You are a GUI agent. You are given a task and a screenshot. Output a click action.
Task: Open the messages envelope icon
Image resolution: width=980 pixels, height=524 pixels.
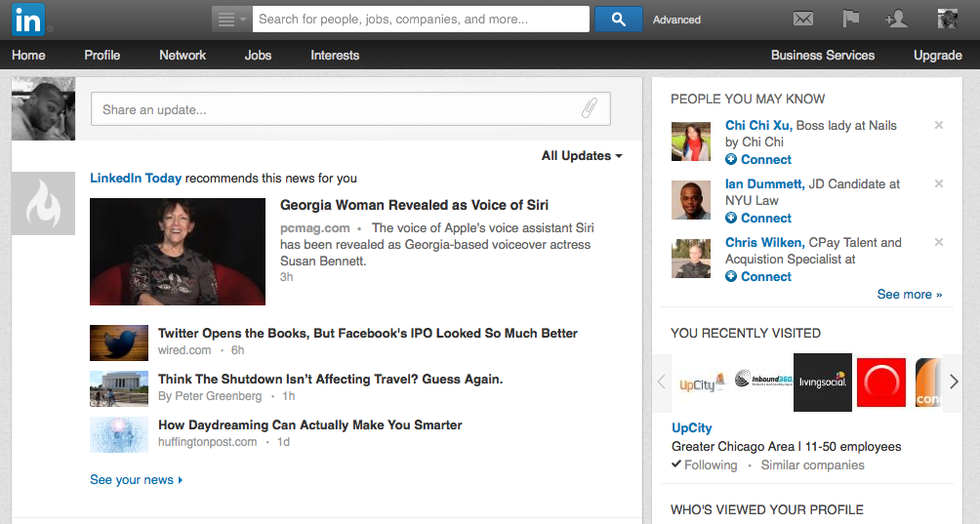coord(803,20)
